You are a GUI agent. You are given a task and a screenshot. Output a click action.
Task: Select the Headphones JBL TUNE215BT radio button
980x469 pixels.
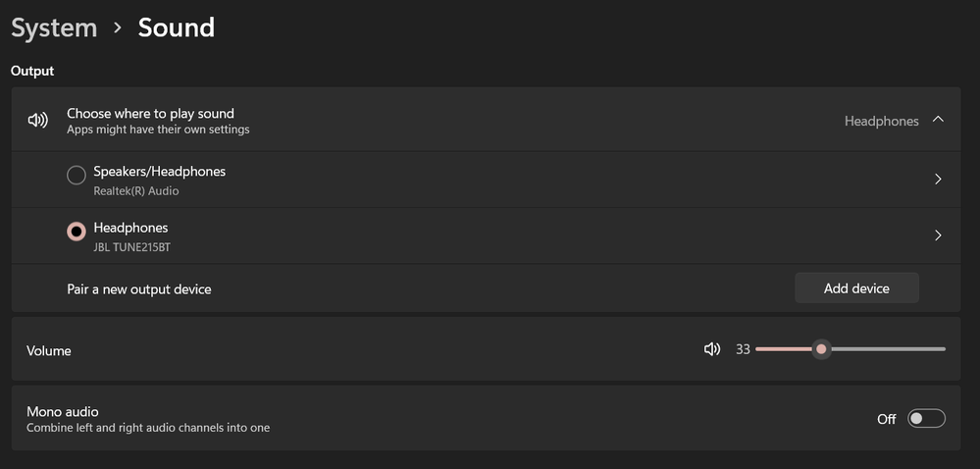click(76, 232)
